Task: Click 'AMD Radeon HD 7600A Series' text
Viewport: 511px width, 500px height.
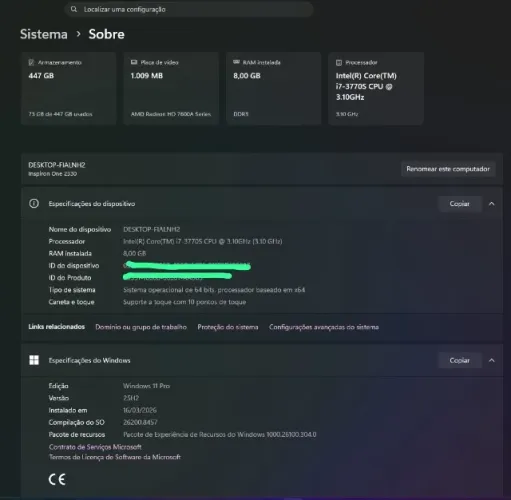Action: click(171, 114)
